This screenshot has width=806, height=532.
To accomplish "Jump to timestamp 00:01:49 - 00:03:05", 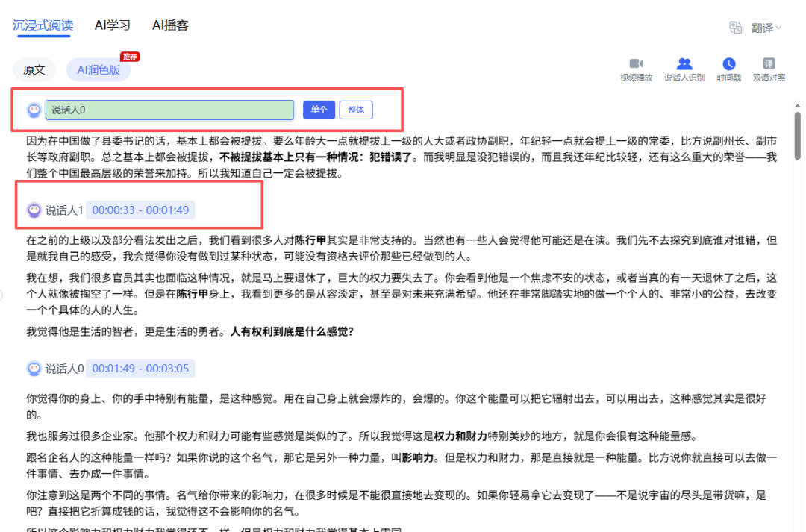I will [x=140, y=369].
